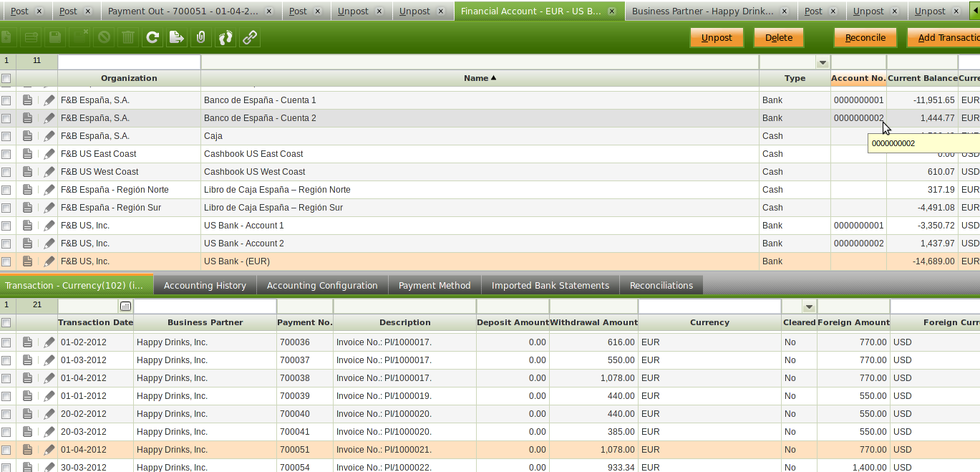Click the Refresh toolbar icon

pyautogui.click(x=152, y=38)
